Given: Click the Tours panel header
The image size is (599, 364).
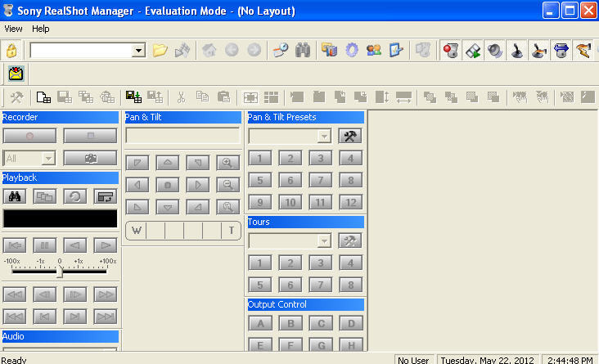Looking at the screenshot, I should pyautogui.click(x=305, y=222).
